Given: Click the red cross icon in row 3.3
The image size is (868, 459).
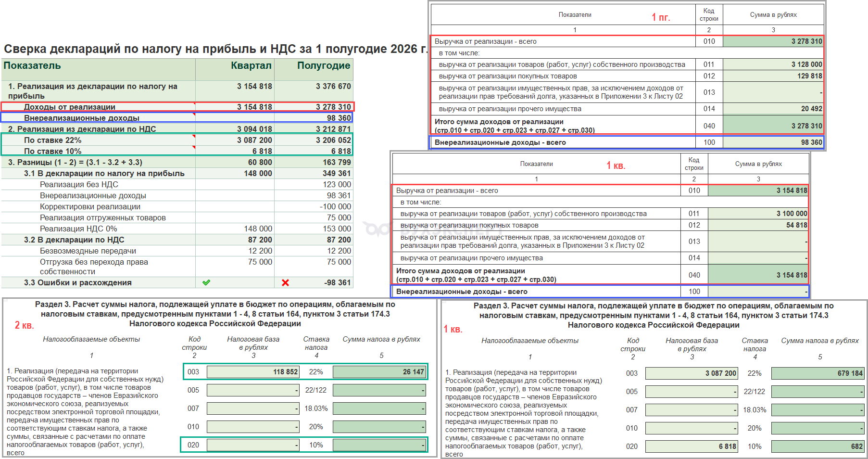Looking at the screenshot, I should coord(285,282).
